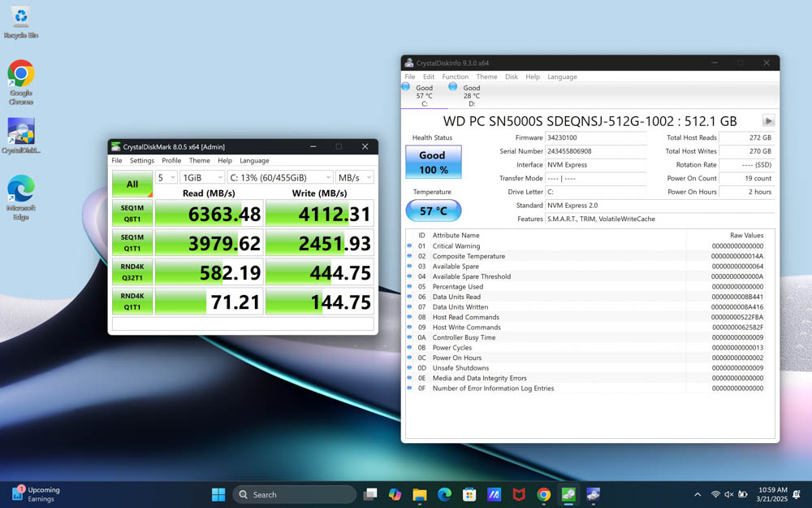Select the Unsafe Shutdowns attribute row

(590, 368)
